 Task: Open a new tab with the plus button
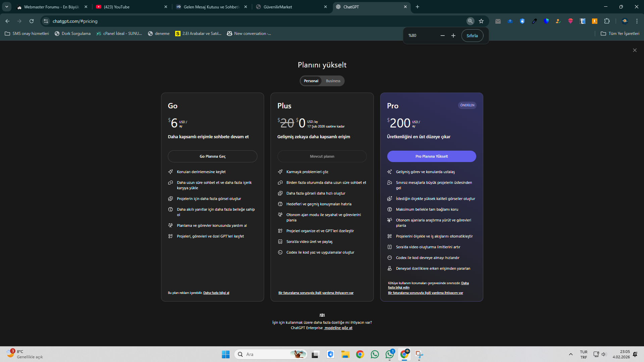coord(417,7)
